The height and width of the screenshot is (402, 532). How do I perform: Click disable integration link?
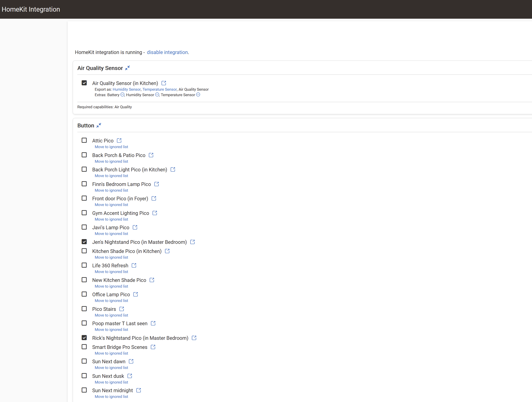(x=167, y=52)
